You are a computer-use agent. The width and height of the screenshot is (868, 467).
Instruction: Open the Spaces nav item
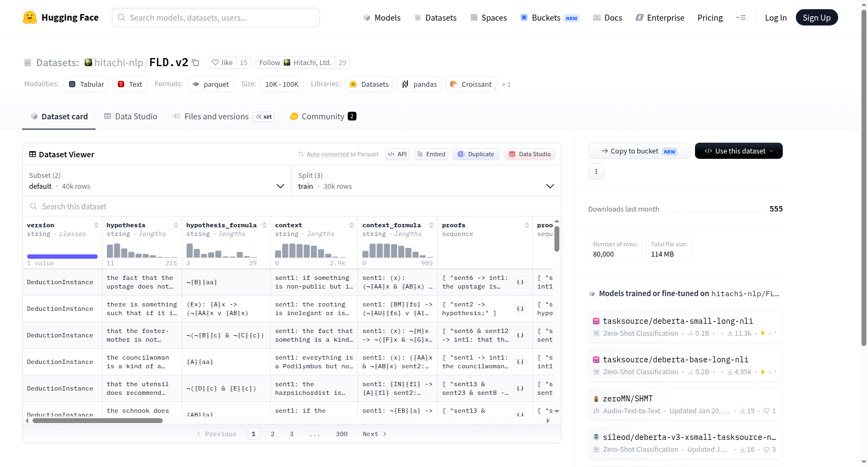pos(488,17)
